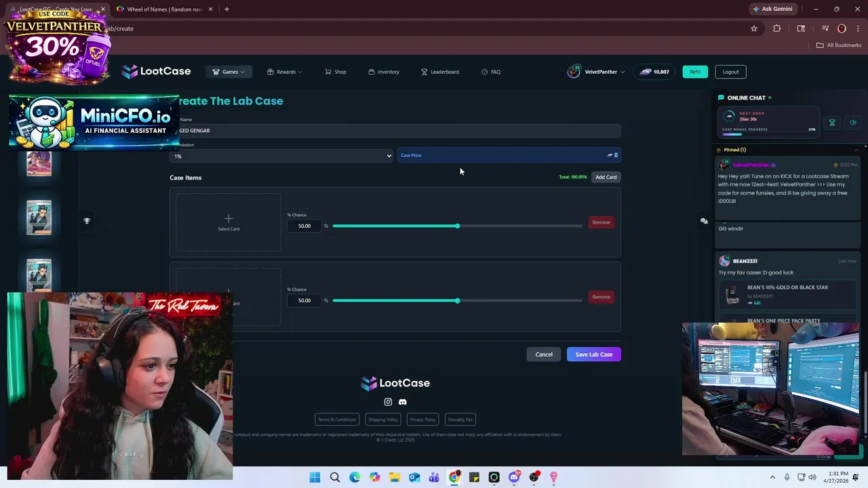Open All Bookmarks folder
Image resolution: width=868 pixels, height=488 pixels.
[x=839, y=45]
